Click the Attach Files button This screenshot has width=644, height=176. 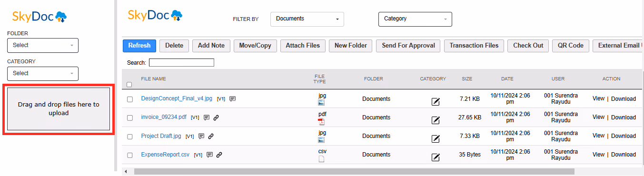(303, 46)
